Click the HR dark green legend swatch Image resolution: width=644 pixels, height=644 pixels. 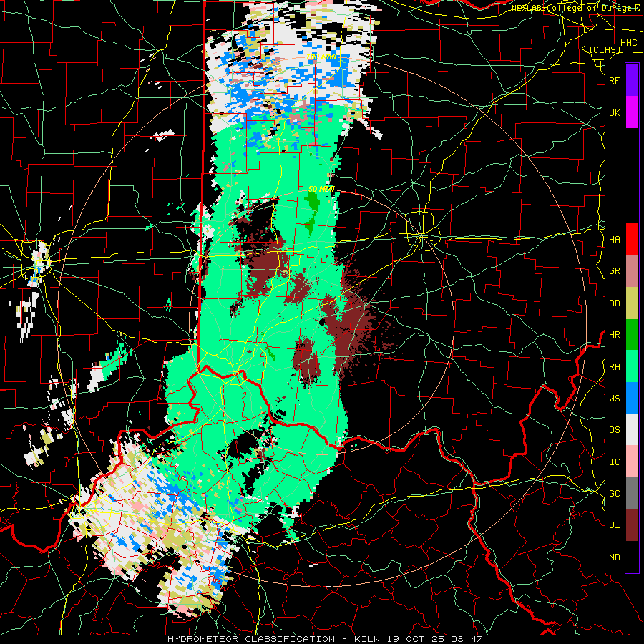tap(632, 335)
